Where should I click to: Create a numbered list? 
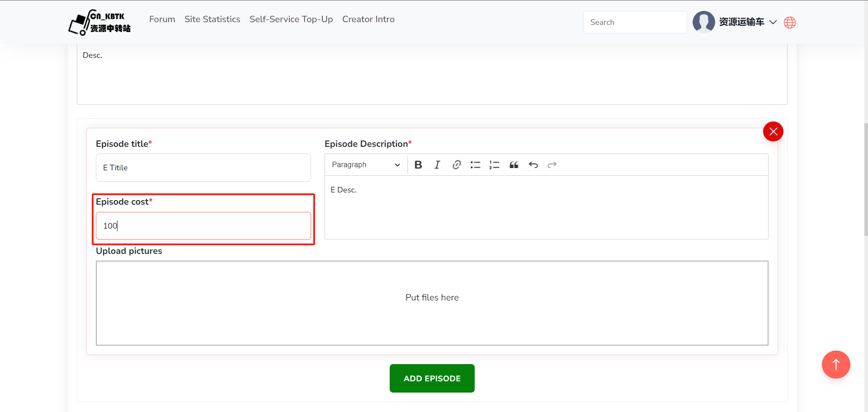click(494, 165)
